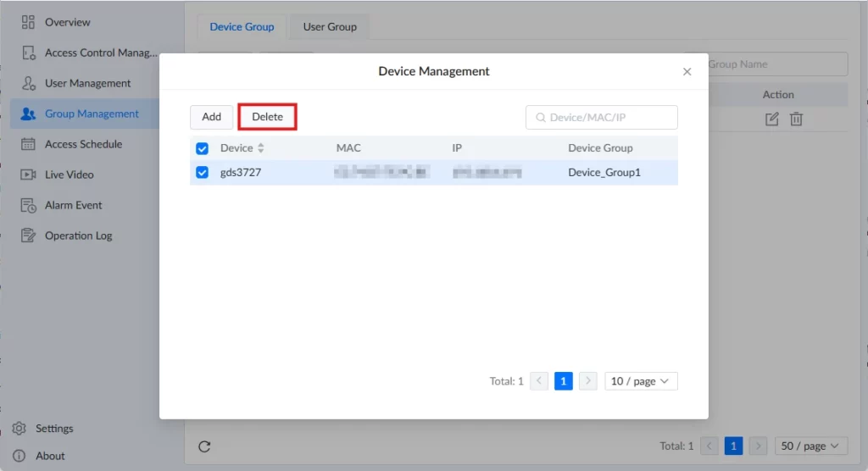Open Operation Log page

[x=78, y=235]
